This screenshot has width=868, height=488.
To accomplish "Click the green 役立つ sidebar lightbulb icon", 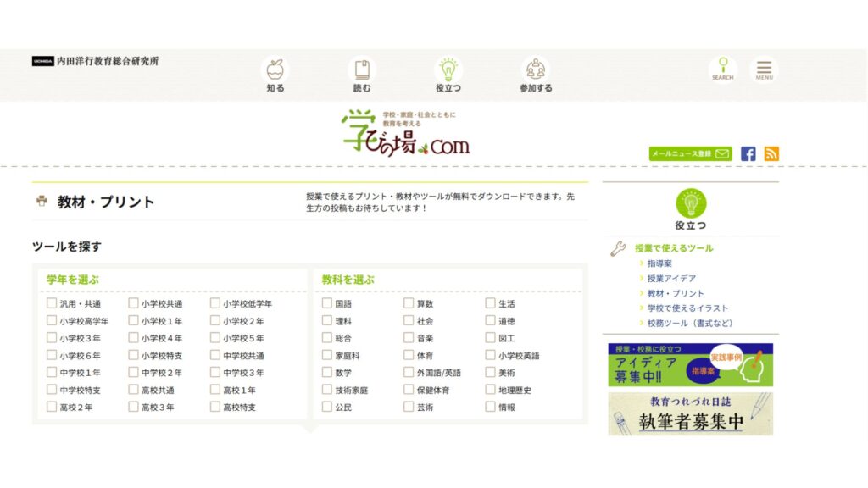I will point(691,202).
